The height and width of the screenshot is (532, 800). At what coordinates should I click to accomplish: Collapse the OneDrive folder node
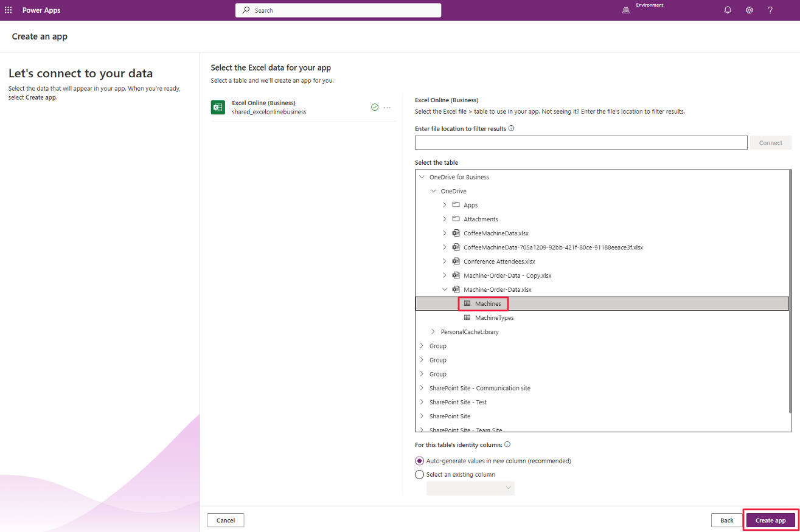point(433,191)
